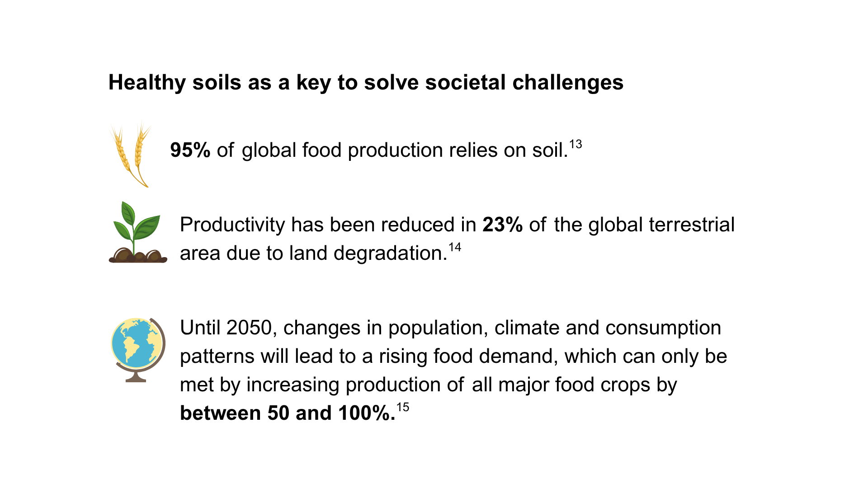Select the slide title about healthy soils

(366, 83)
